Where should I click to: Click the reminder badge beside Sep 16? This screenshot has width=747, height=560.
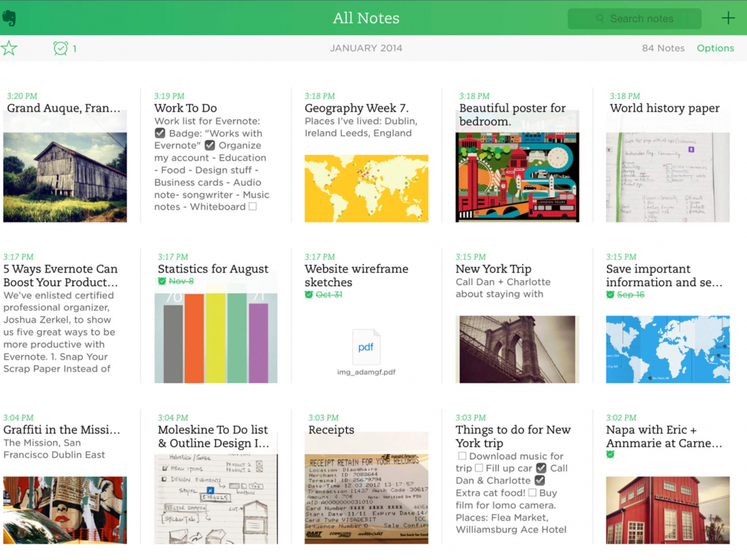tap(610, 294)
